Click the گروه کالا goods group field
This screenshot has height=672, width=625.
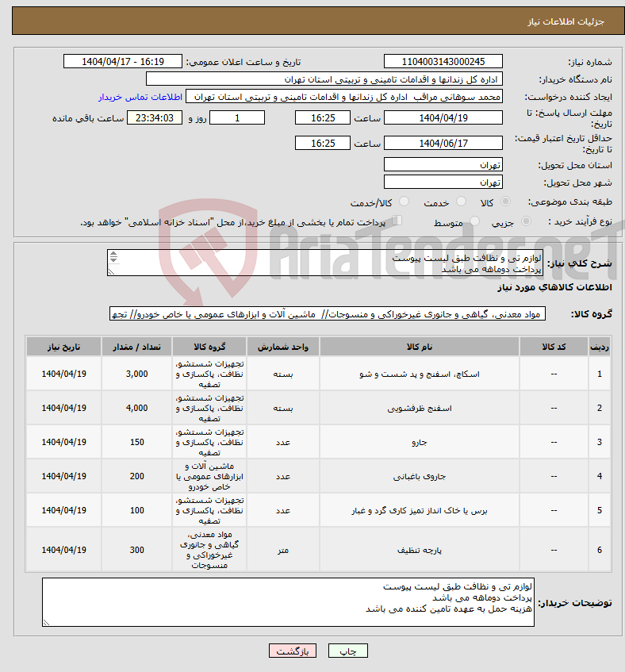click(x=328, y=313)
